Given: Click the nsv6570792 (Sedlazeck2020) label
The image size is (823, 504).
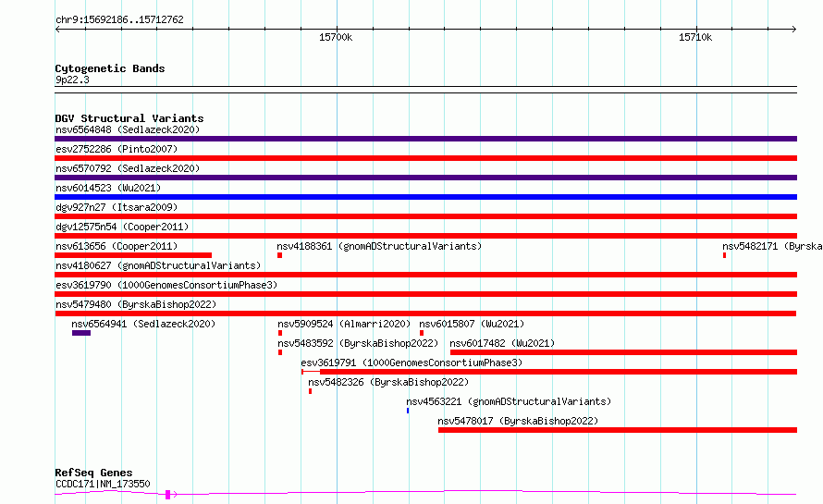Looking at the screenshot, I should point(128,168).
